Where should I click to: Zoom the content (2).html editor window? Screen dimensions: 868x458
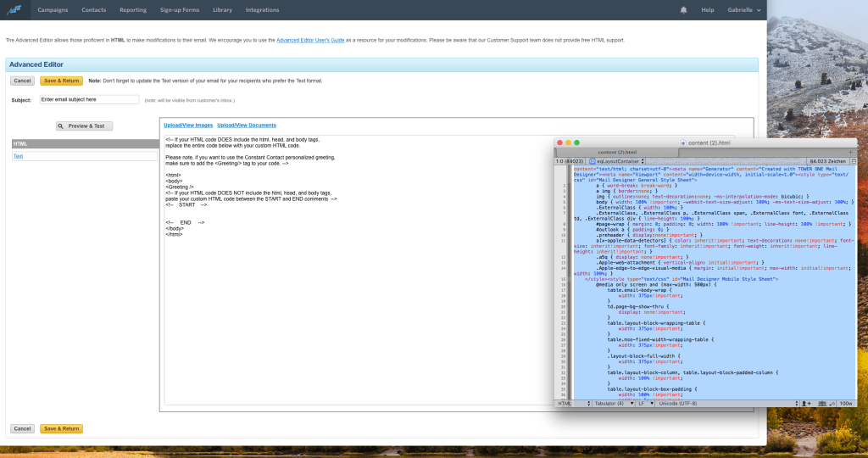(576, 142)
